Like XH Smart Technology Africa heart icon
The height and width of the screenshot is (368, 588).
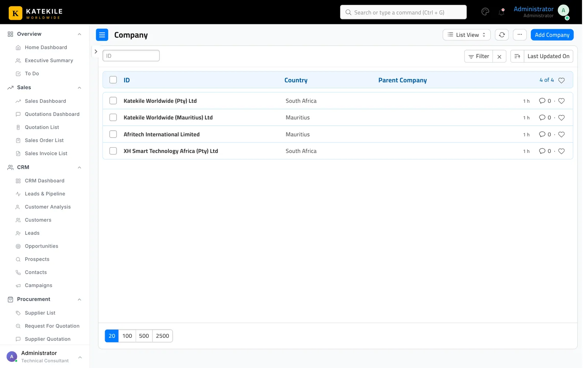pos(561,151)
